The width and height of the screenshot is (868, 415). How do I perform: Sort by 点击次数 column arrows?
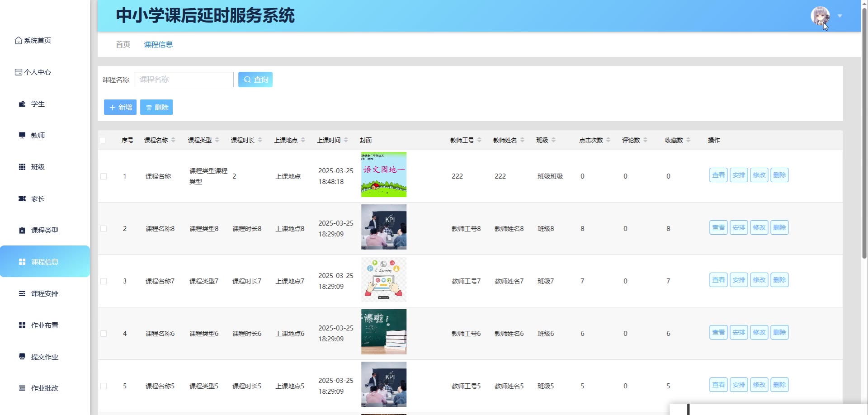tap(608, 140)
